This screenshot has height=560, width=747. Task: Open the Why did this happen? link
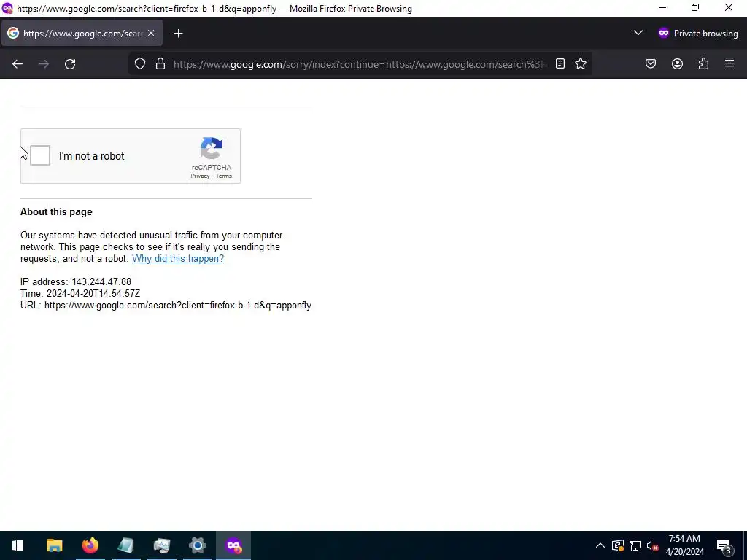point(178,259)
